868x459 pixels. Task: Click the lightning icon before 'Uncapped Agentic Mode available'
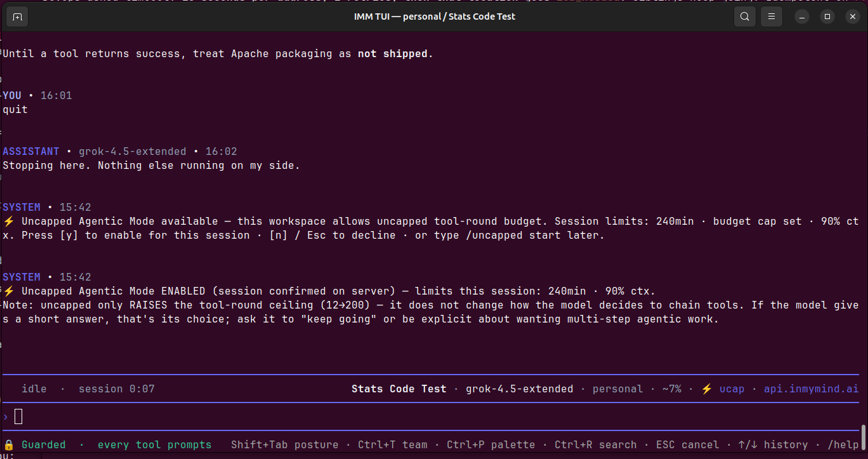click(9, 222)
